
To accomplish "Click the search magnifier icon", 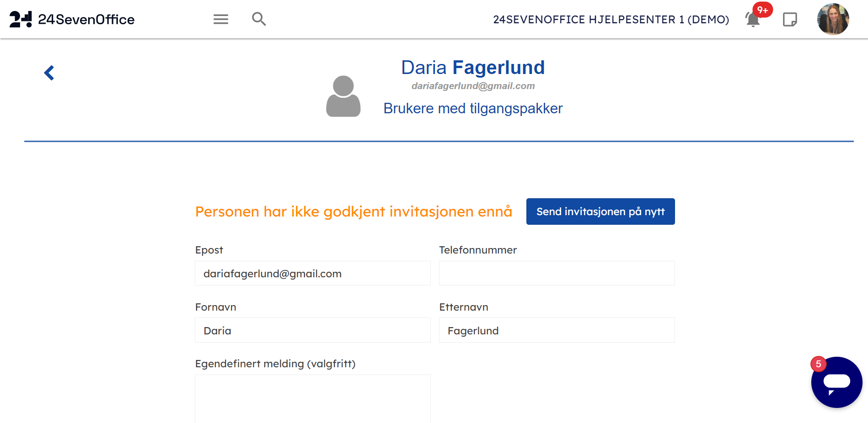I will (x=259, y=19).
